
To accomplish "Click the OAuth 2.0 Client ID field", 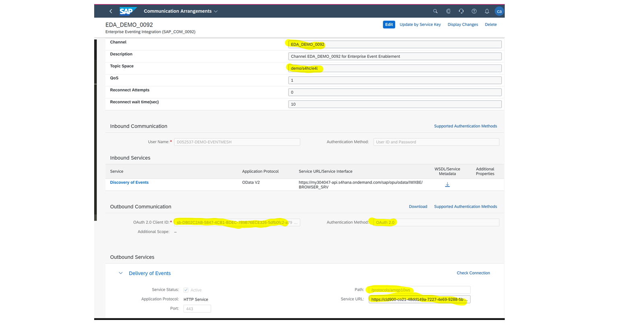I will tap(237, 222).
